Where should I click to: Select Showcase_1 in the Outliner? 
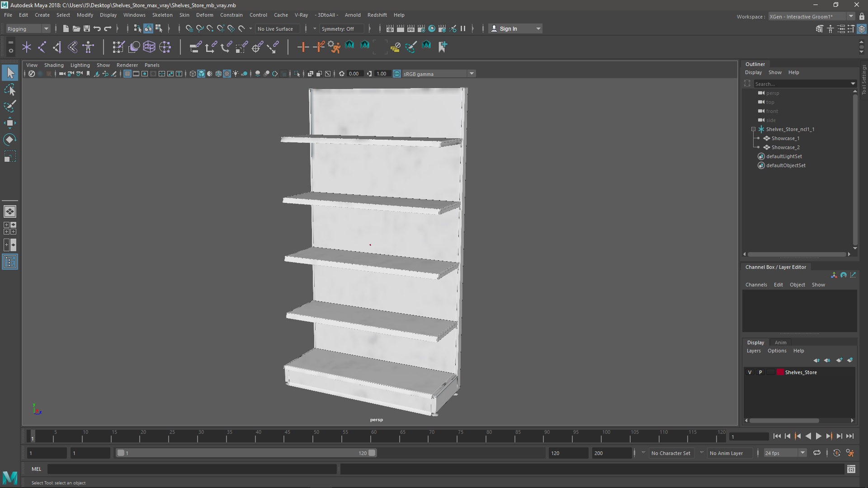coord(785,138)
